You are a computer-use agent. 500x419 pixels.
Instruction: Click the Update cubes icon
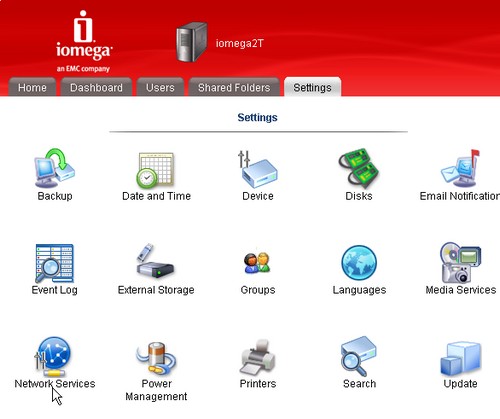(461, 358)
